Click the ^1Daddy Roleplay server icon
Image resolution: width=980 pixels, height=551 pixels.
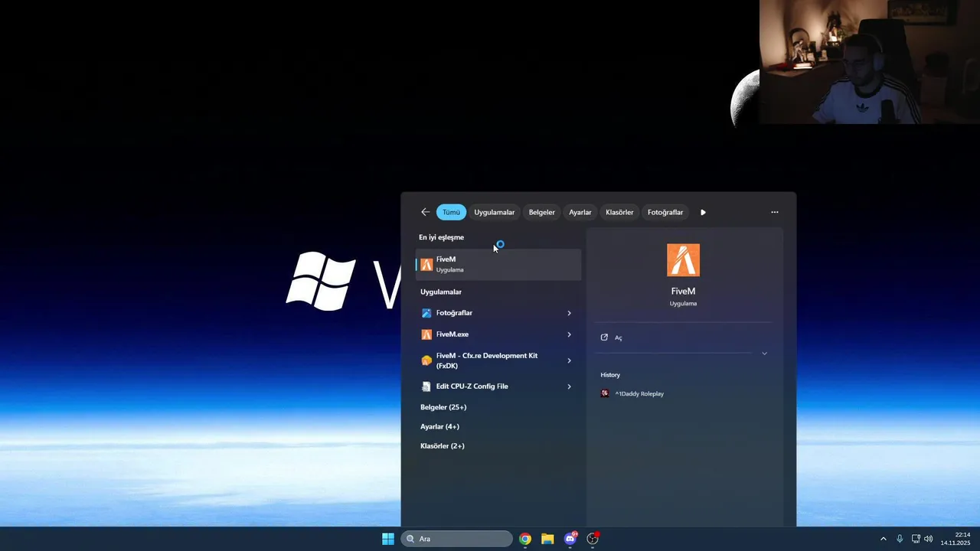point(605,393)
